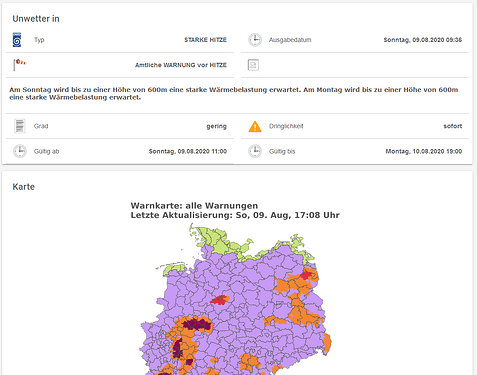
Task: Click the small red region in map center
Action: tap(220, 300)
